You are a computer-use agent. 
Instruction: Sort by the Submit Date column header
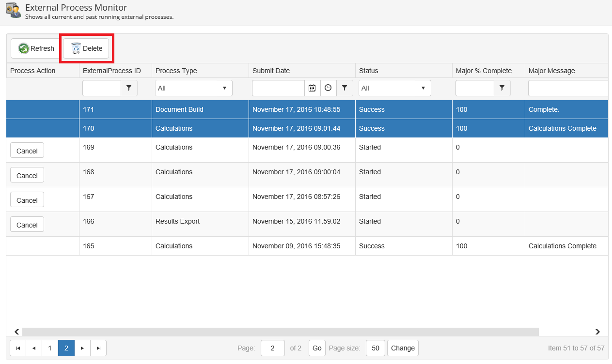point(271,71)
